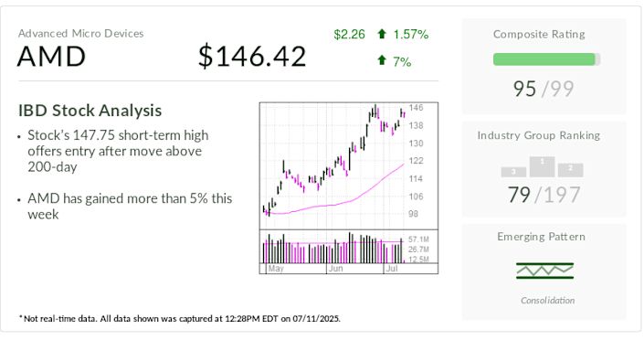Viewport: 644px width, 340px height.
Task: Click the Advanced Micro Devices company name
Action: [x=81, y=33]
